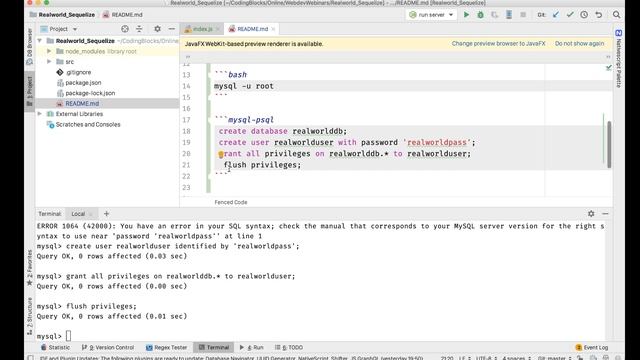
Task: Open the Run tool window
Action: (251, 347)
